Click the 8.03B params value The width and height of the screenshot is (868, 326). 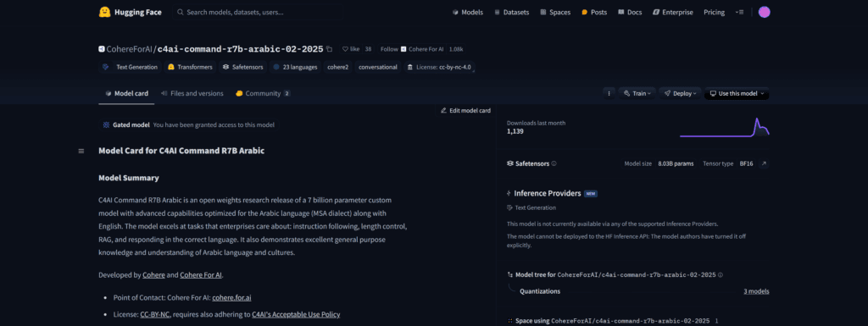click(x=676, y=163)
